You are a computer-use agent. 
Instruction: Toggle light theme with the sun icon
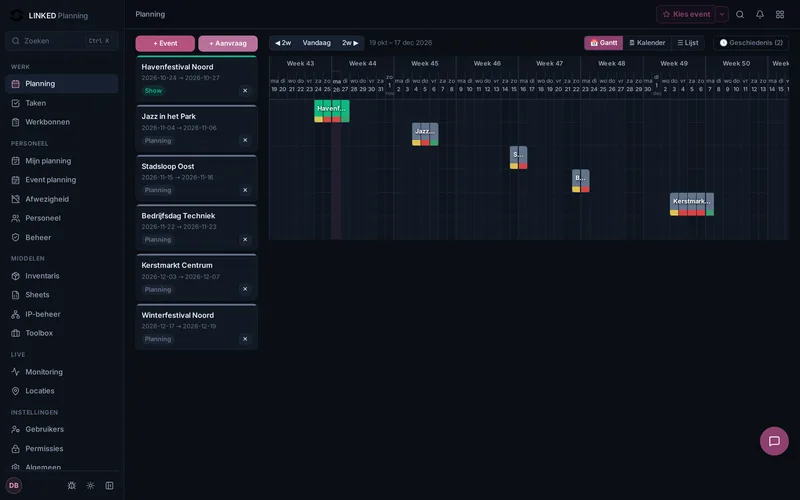[x=90, y=485]
